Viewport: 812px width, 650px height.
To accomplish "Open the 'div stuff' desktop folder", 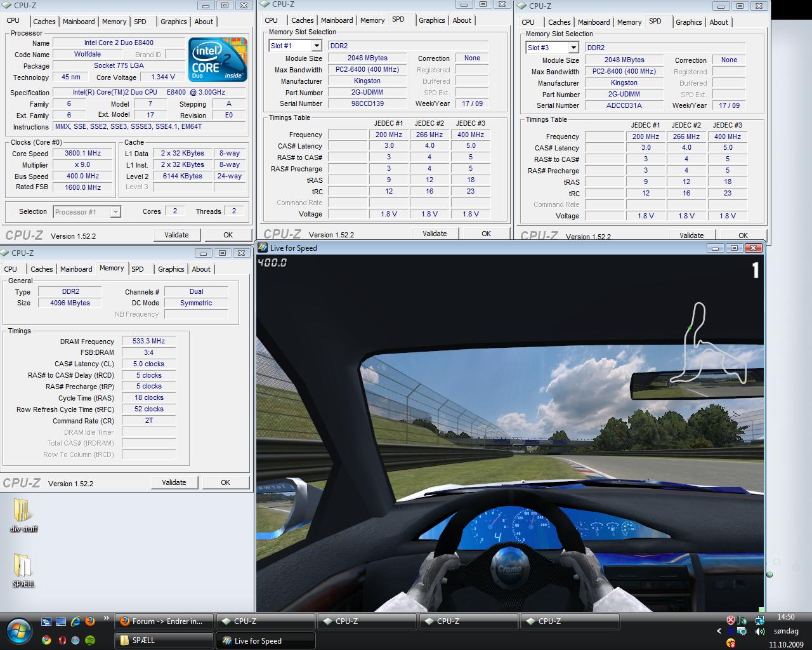I will (23, 515).
